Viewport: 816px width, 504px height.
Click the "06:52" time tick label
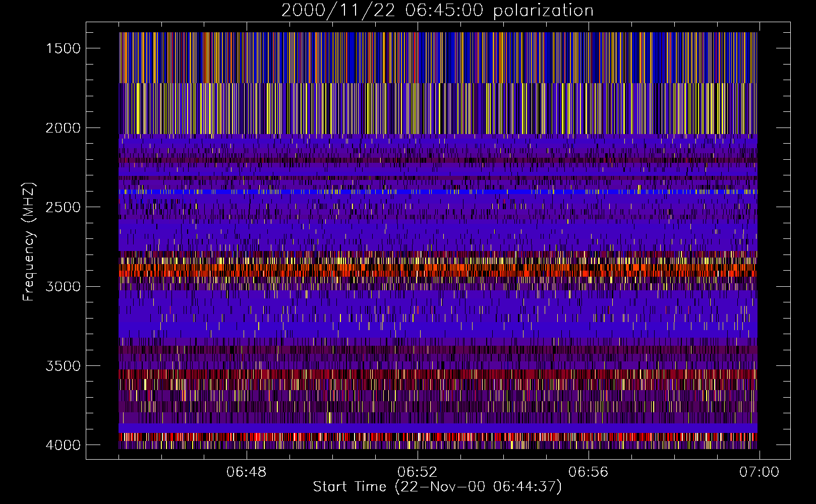point(418,472)
